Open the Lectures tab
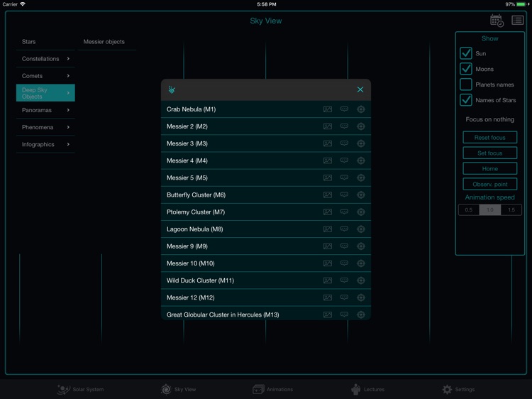 pyautogui.click(x=367, y=389)
